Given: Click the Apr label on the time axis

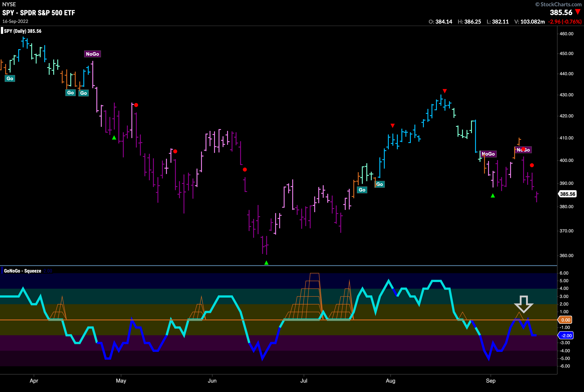Looking at the screenshot, I should pos(34,381).
